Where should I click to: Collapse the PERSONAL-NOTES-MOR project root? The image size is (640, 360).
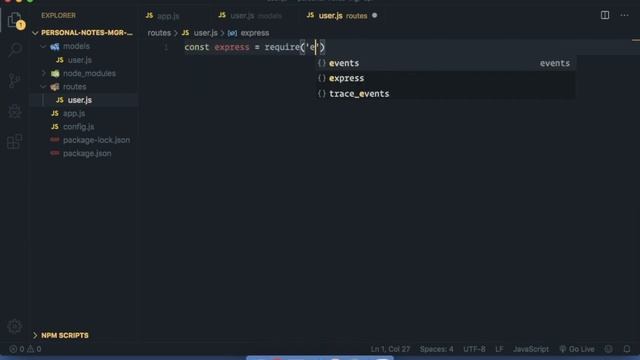click(35, 33)
